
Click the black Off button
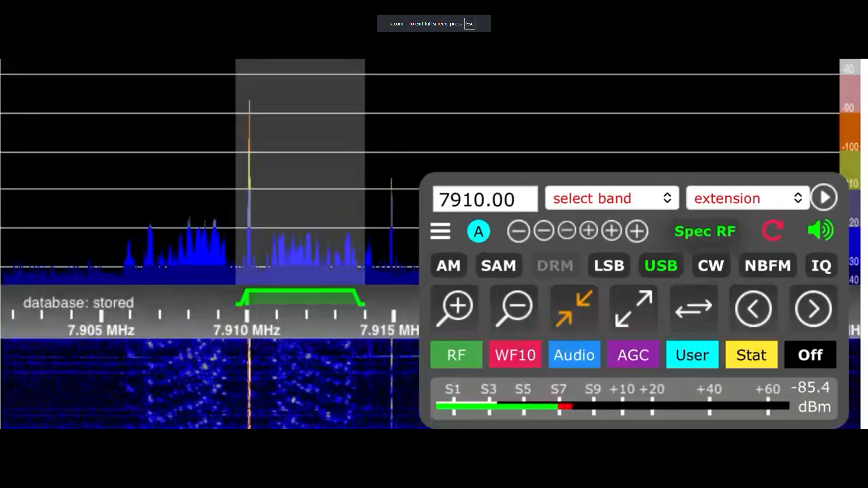point(810,355)
